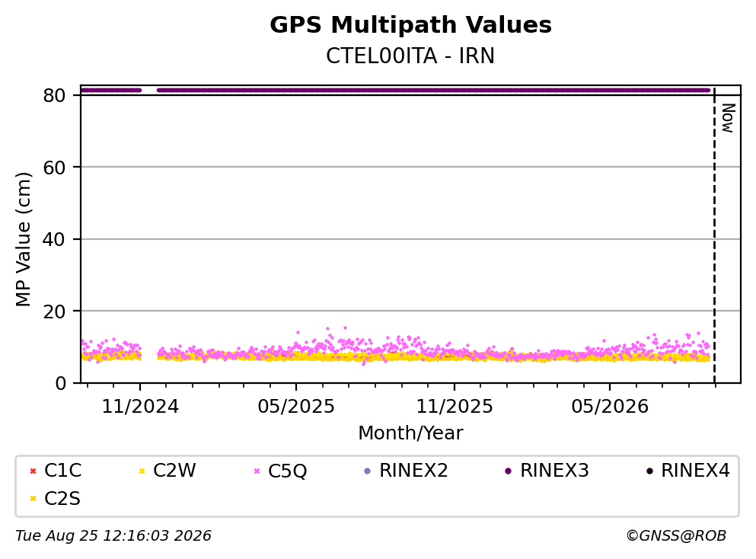
Task: Select the RINEX3 legend label
Action: (554, 470)
